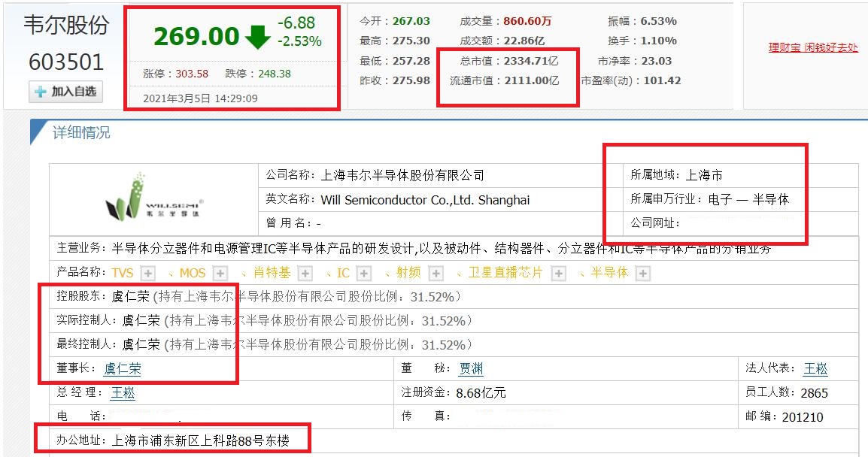Click the 肖特基 product name

tap(272, 272)
